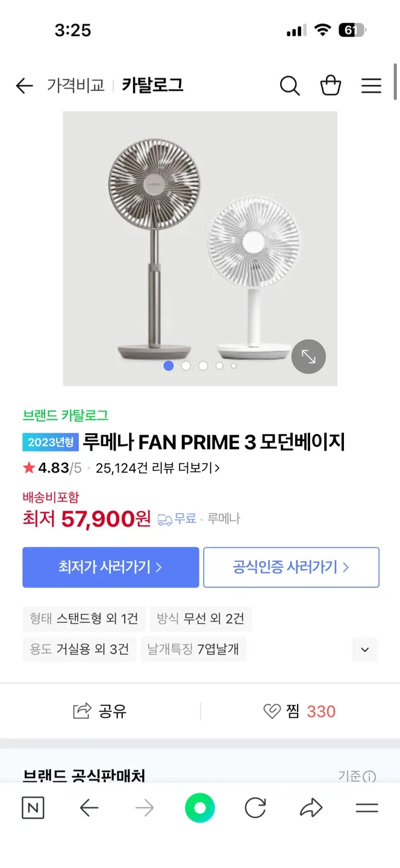Tap the Naver N home icon
Screen dimensions: 400x868
tap(33, 808)
